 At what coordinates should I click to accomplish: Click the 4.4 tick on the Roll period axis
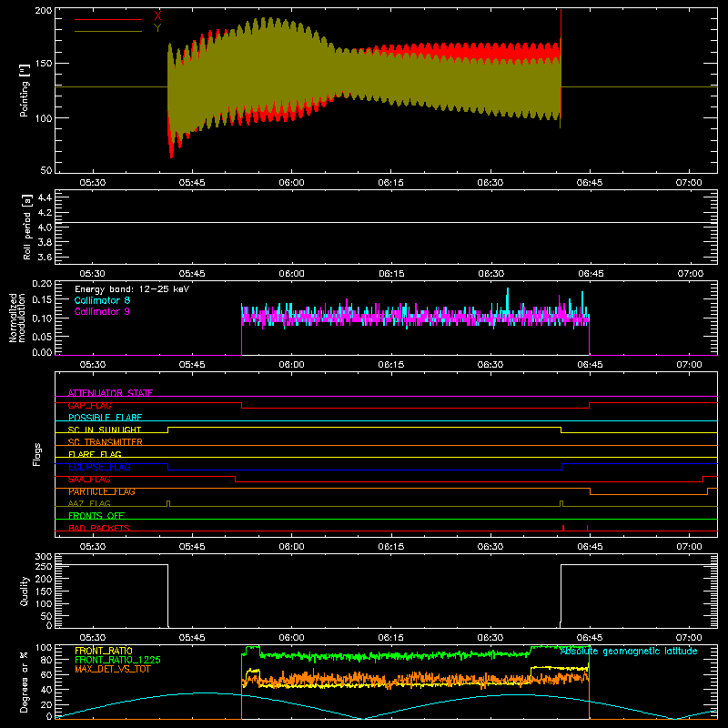click(45, 197)
